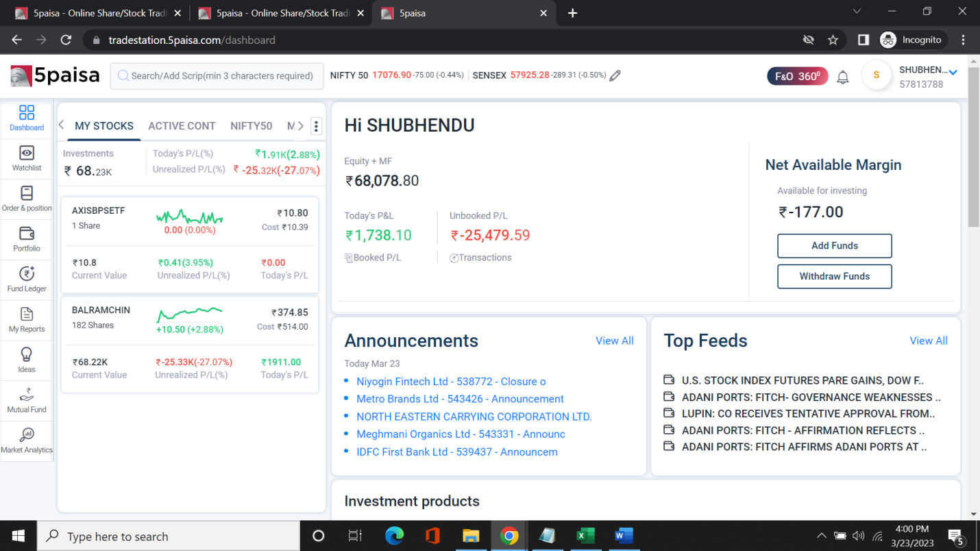
Task: Open ADANI PORTS FITCH AFFIRMS feed
Action: (x=805, y=447)
